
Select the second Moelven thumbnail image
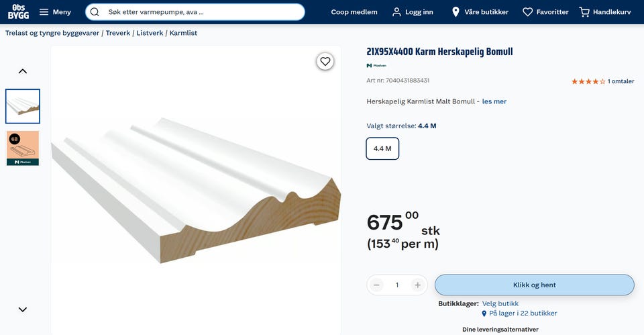click(23, 148)
